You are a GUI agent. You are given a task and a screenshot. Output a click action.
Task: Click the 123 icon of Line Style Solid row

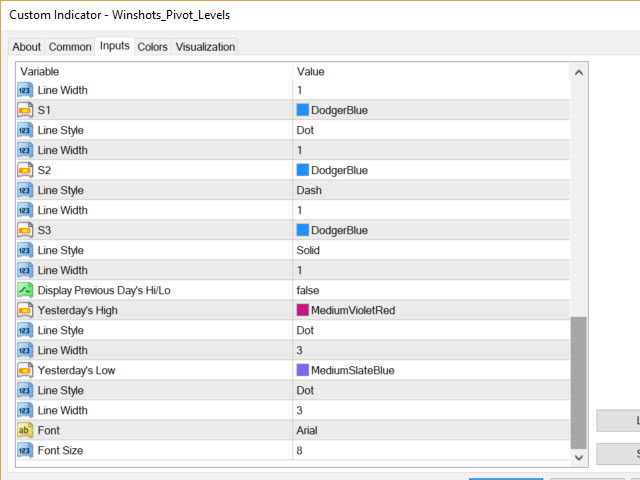coord(25,250)
